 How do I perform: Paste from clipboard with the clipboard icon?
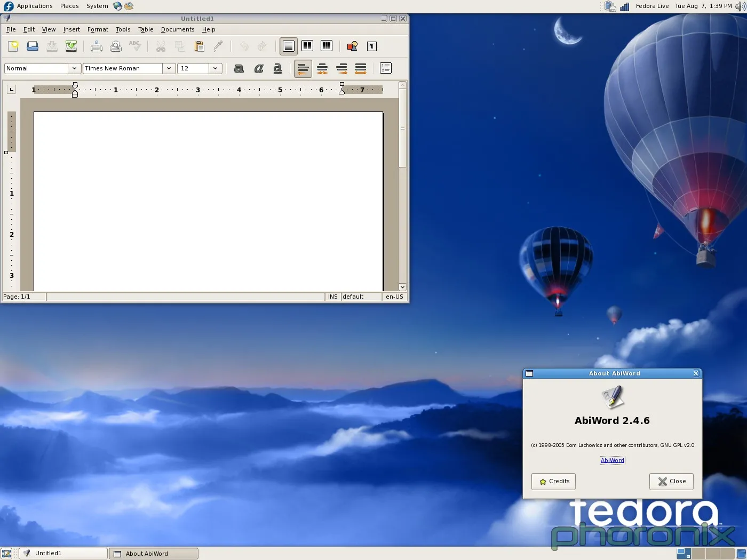click(x=199, y=46)
